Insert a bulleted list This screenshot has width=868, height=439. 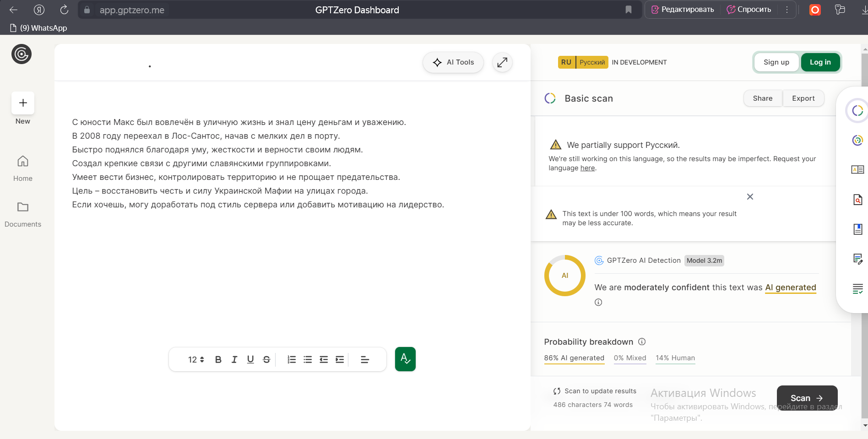(x=308, y=360)
